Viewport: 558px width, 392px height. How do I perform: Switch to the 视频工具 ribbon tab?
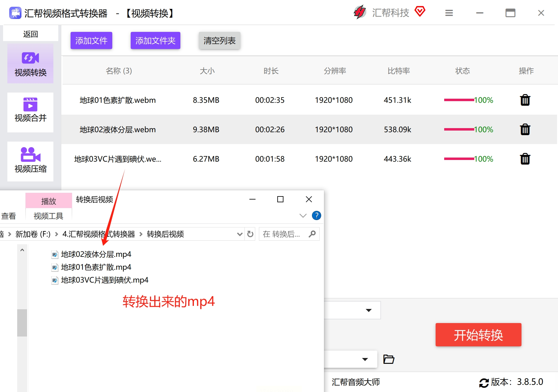click(x=48, y=216)
